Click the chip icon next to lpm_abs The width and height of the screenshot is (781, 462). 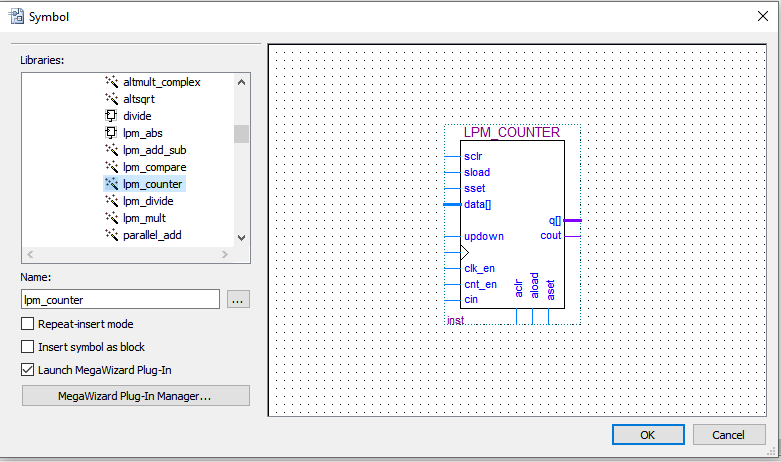tap(111, 133)
